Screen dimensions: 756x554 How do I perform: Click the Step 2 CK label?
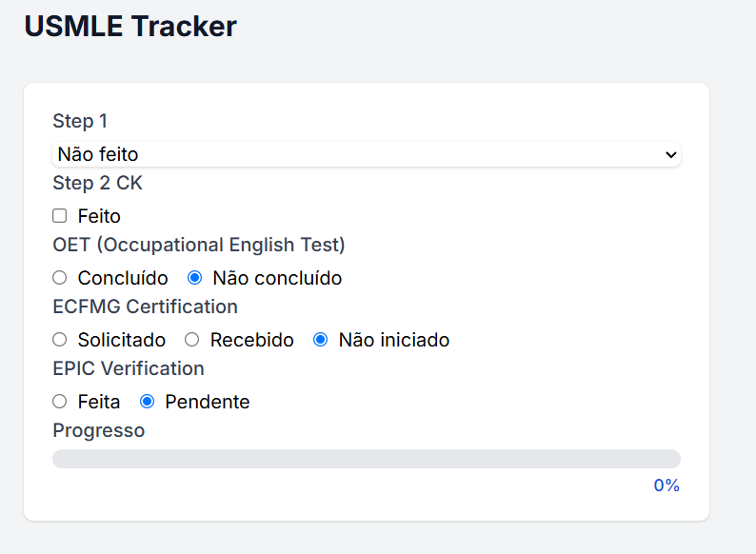97,183
